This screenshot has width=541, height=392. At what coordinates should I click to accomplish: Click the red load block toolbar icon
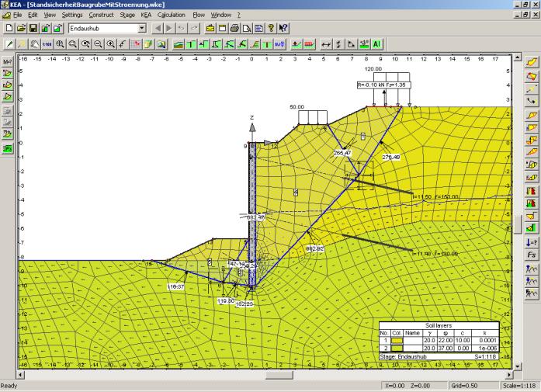[310, 44]
